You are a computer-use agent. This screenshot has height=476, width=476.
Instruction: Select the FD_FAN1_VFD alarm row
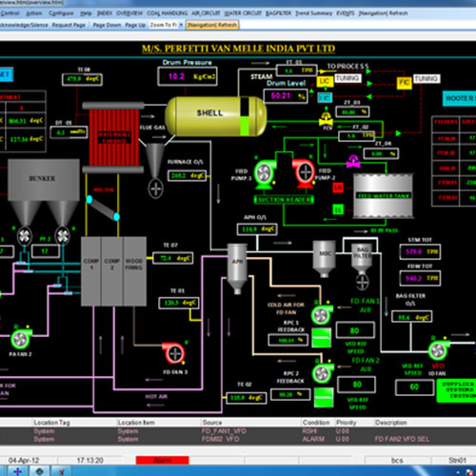tap(238, 431)
